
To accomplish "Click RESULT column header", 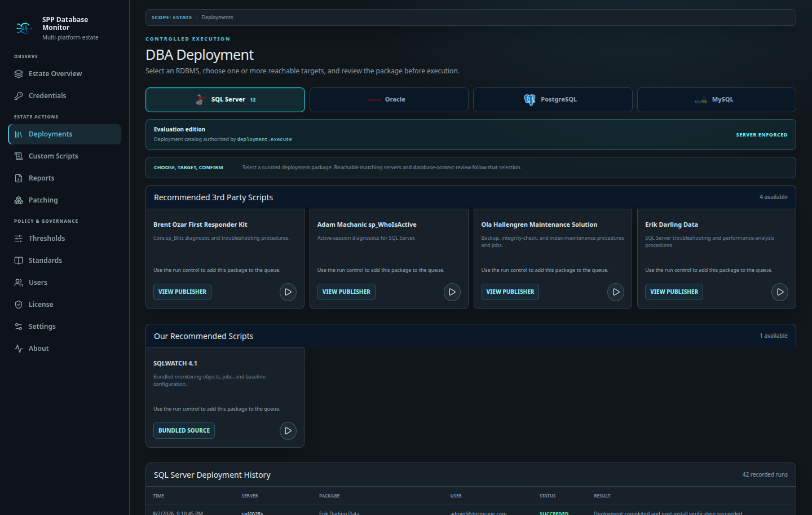I will click(602, 496).
